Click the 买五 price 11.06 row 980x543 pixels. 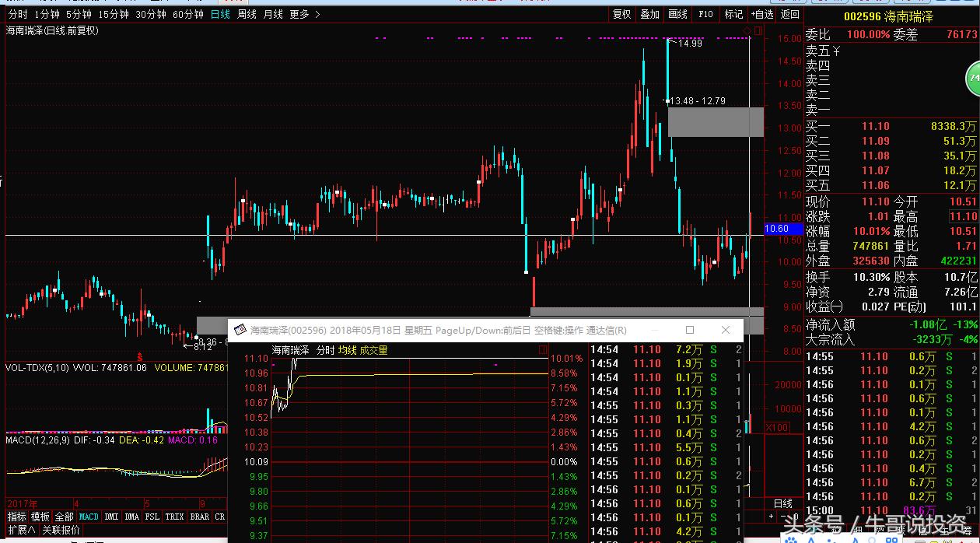coord(891,185)
